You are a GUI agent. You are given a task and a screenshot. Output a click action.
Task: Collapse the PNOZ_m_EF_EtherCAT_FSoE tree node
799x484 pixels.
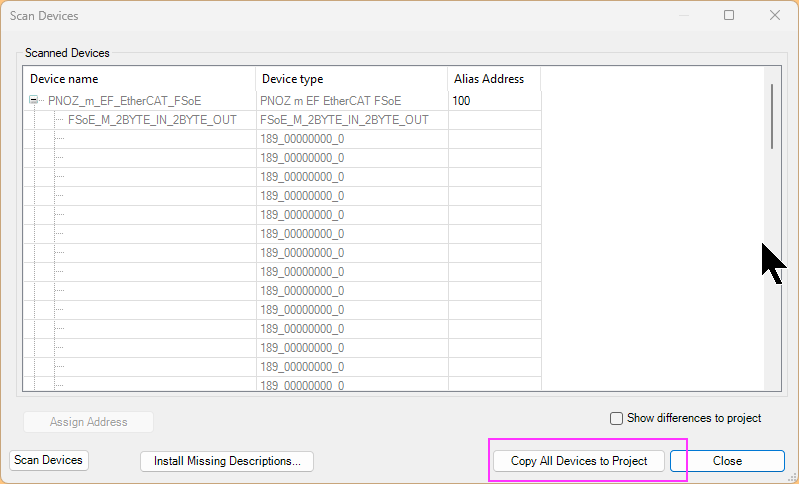click(34, 100)
